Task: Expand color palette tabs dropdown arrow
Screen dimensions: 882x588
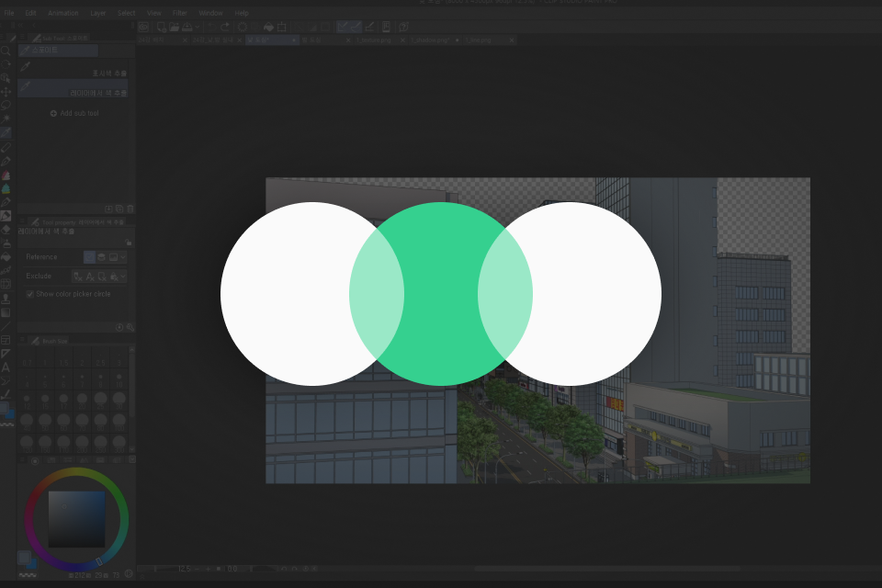Action: click(132, 459)
